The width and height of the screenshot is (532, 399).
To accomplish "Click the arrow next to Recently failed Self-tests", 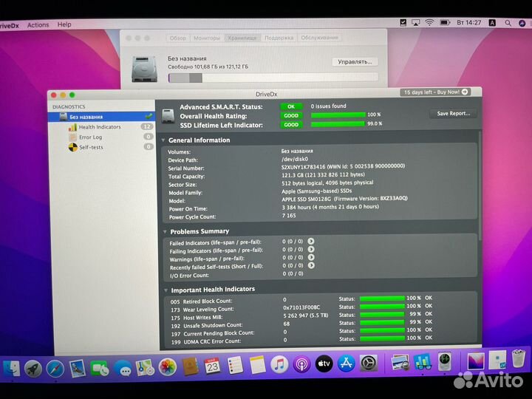I will pyautogui.click(x=311, y=265).
